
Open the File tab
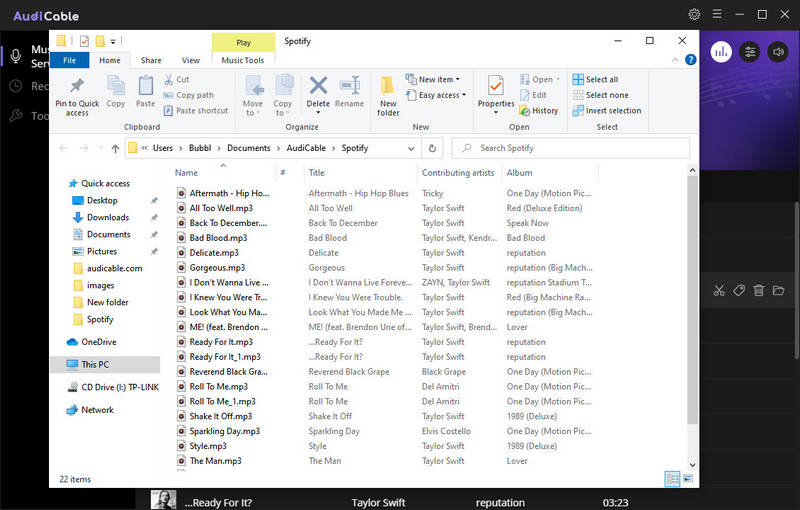tap(69, 60)
